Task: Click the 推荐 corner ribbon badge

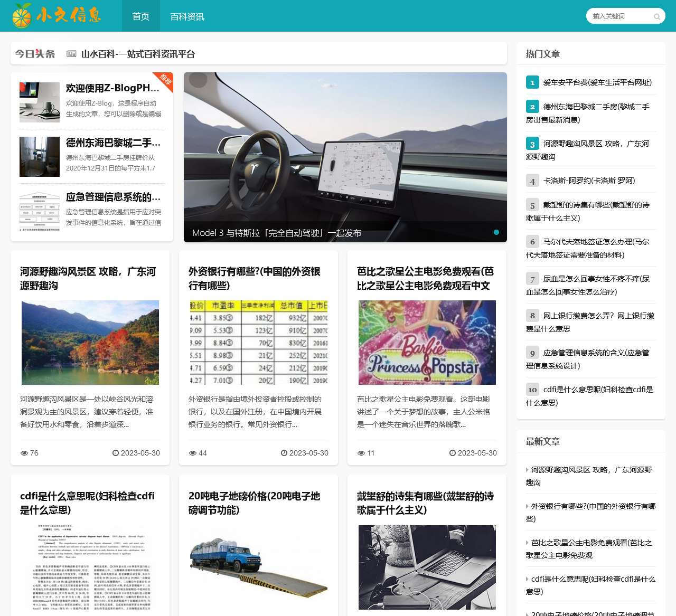Action: 165,80
